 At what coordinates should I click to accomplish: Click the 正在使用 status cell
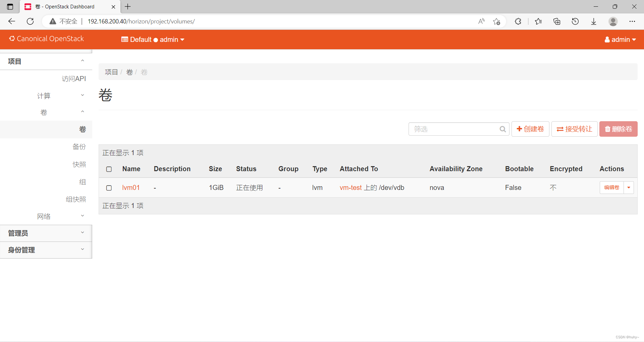[x=250, y=188]
